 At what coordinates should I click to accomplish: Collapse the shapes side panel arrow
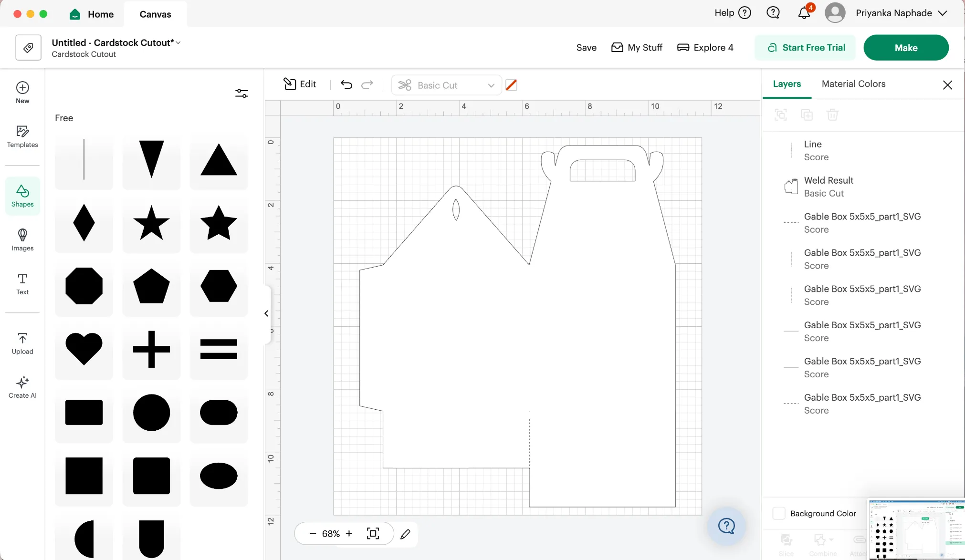click(266, 313)
